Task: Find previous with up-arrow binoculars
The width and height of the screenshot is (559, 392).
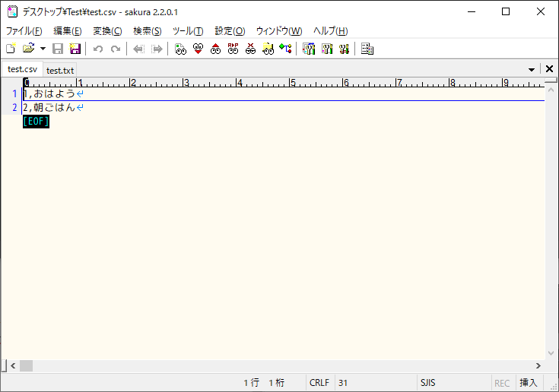Action: tap(215, 49)
